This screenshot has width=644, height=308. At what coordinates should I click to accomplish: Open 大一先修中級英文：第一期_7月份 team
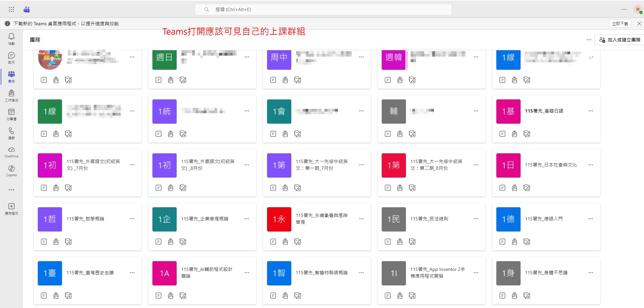coord(317,173)
